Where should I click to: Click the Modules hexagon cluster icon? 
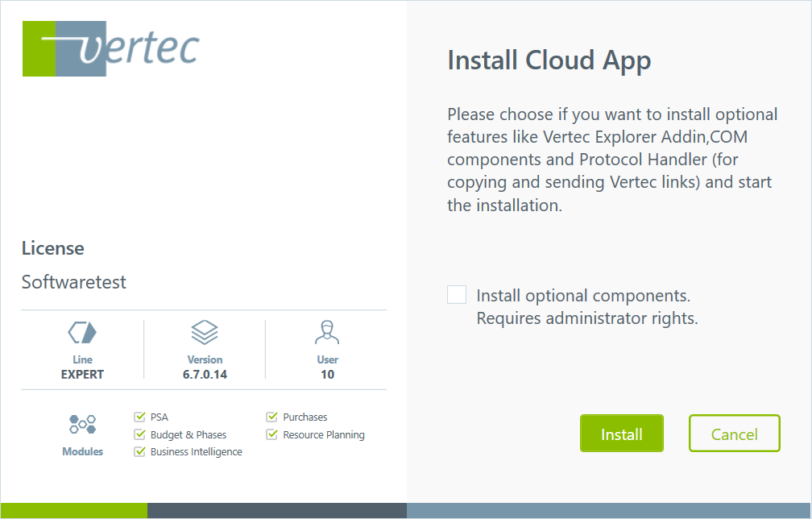click(82, 425)
